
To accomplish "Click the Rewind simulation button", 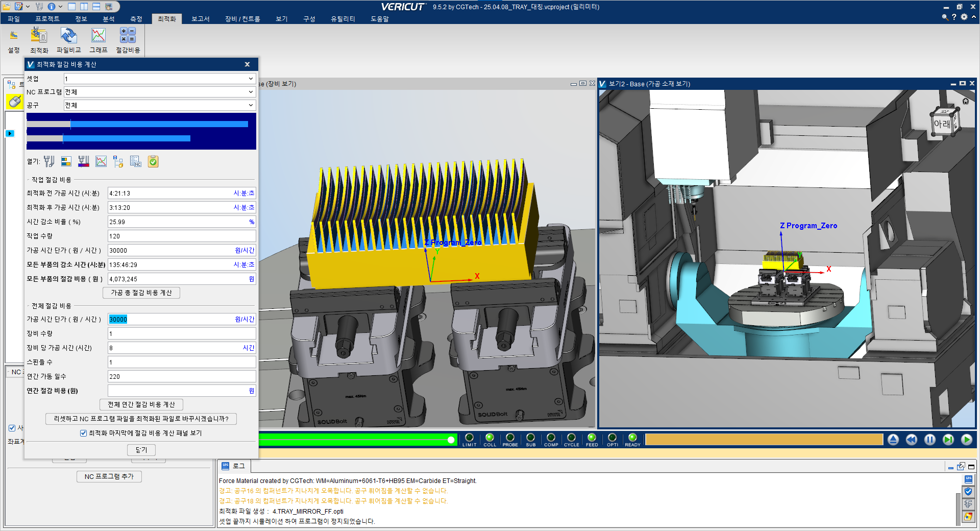I will 912,440.
